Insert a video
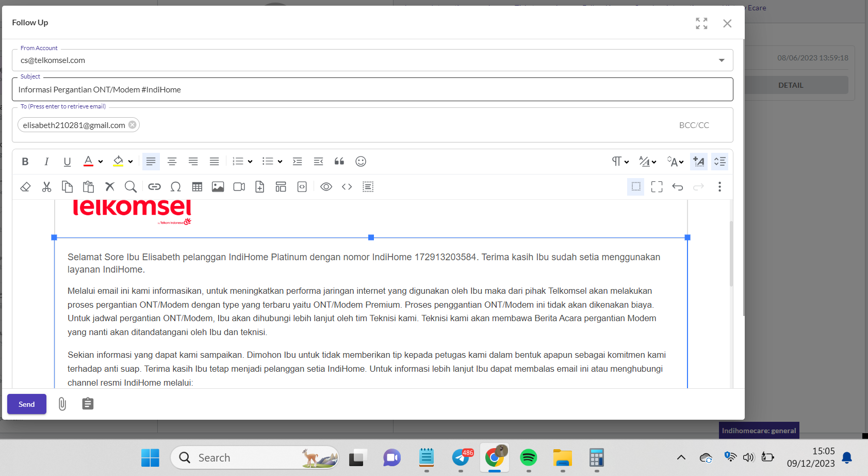Viewport: 868px width, 476px height. [x=239, y=187]
